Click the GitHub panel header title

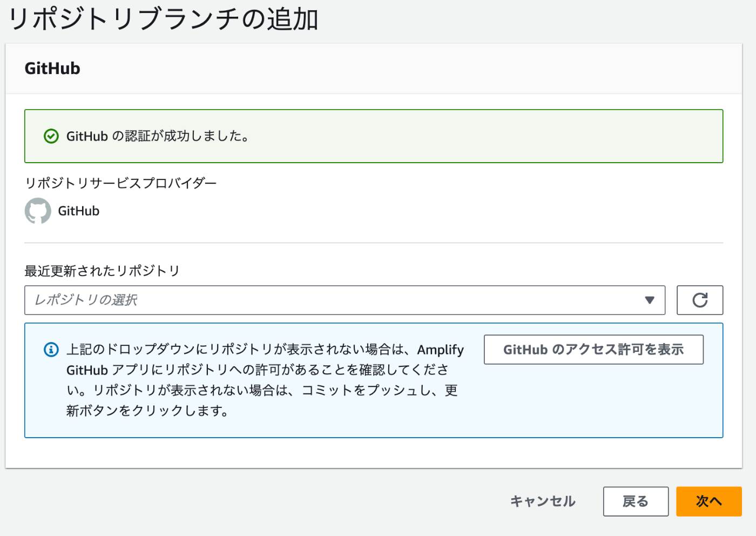(52, 69)
